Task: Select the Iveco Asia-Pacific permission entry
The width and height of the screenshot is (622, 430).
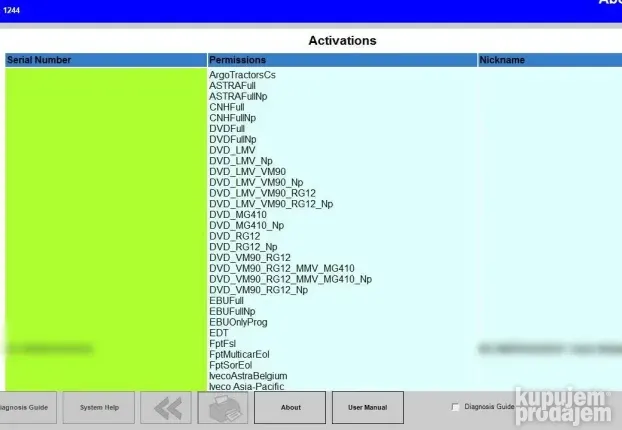Action: 247,386
